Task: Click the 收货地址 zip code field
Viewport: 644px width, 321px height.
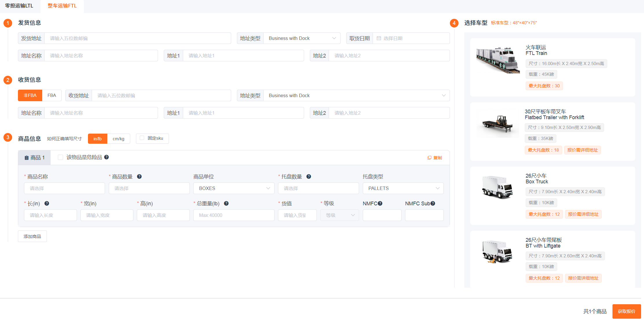Action: tap(161, 95)
